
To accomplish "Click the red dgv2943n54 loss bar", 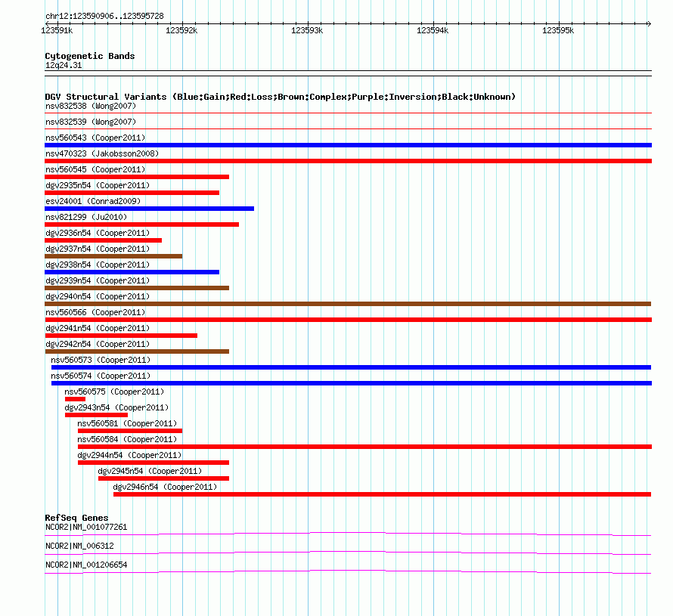I will 96,415.
